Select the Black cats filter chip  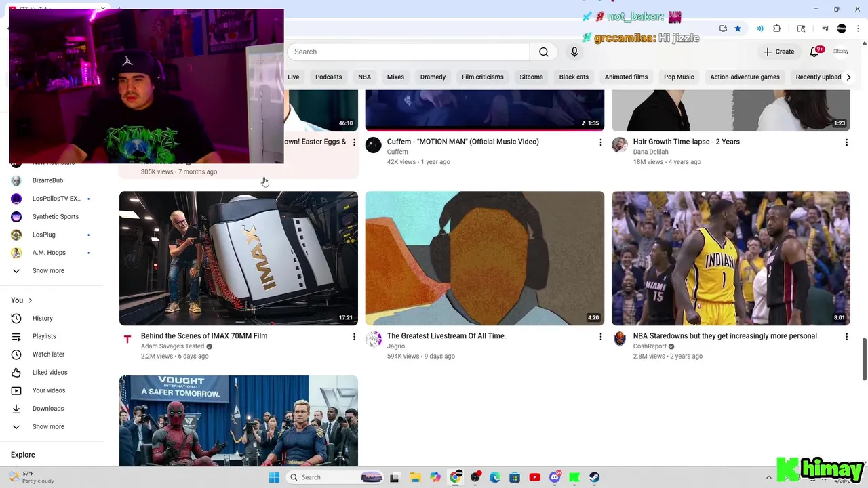[x=574, y=77]
